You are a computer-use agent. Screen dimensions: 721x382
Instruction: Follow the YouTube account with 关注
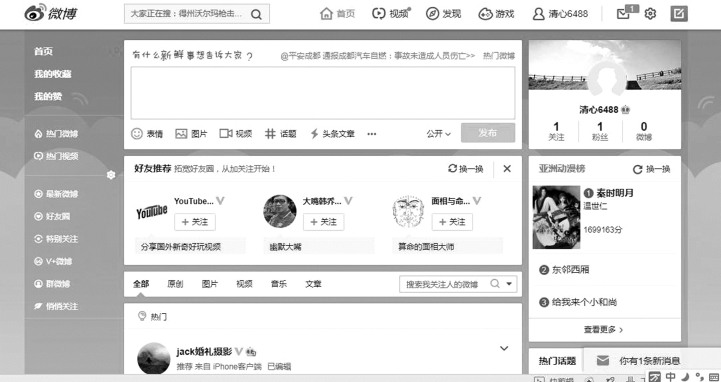(x=195, y=222)
